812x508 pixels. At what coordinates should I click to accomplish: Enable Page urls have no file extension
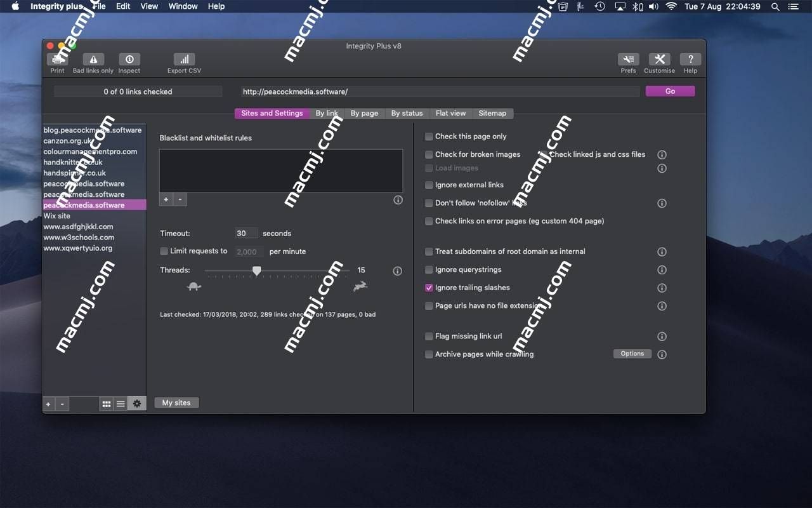[x=429, y=305]
